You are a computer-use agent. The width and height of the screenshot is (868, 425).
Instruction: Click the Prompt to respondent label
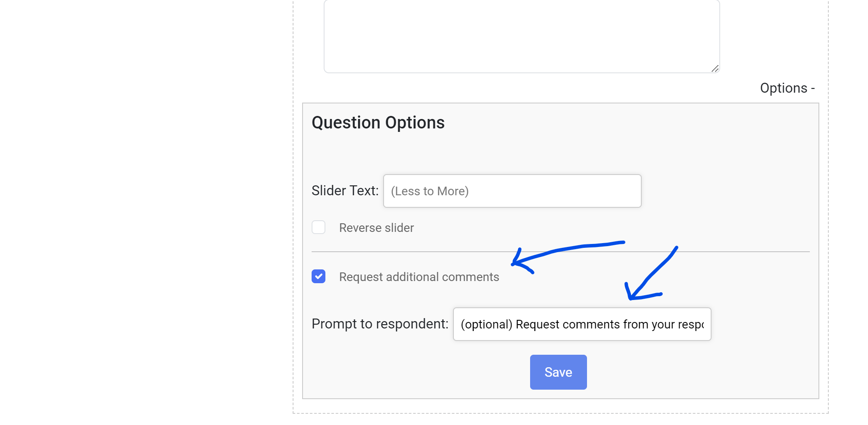[379, 324]
